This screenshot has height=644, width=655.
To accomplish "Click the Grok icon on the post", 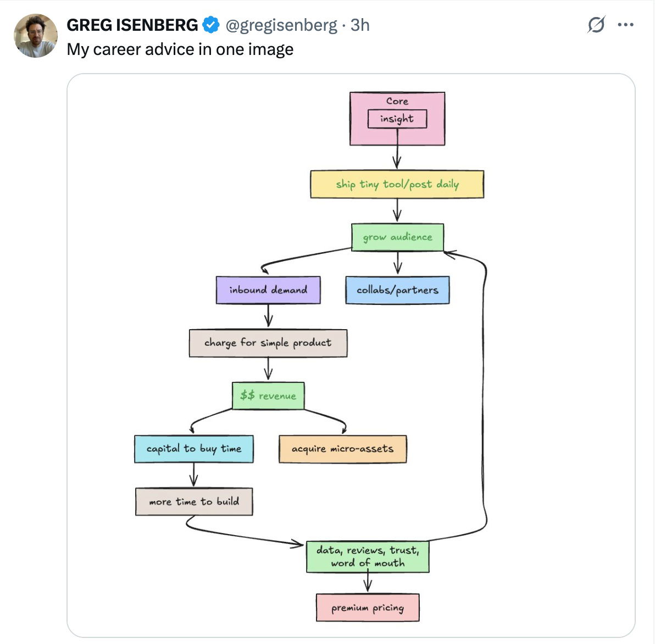I will (x=596, y=25).
